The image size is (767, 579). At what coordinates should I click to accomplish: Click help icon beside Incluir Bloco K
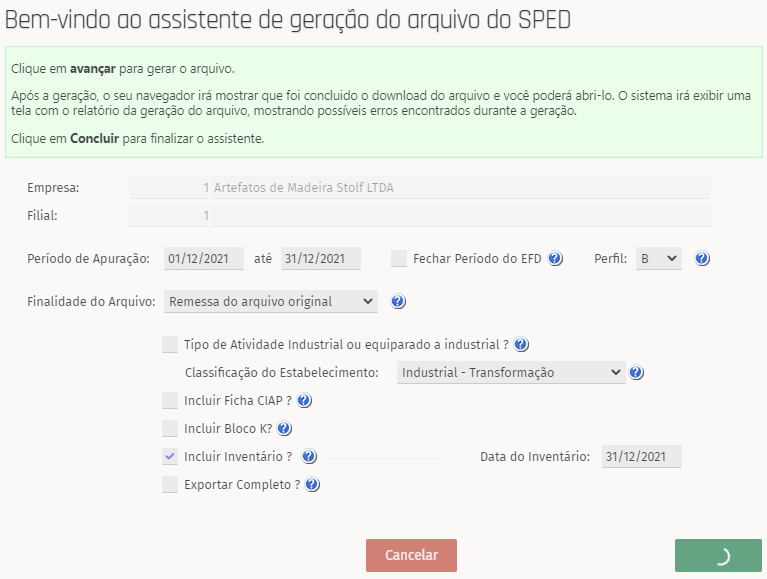[x=284, y=429]
